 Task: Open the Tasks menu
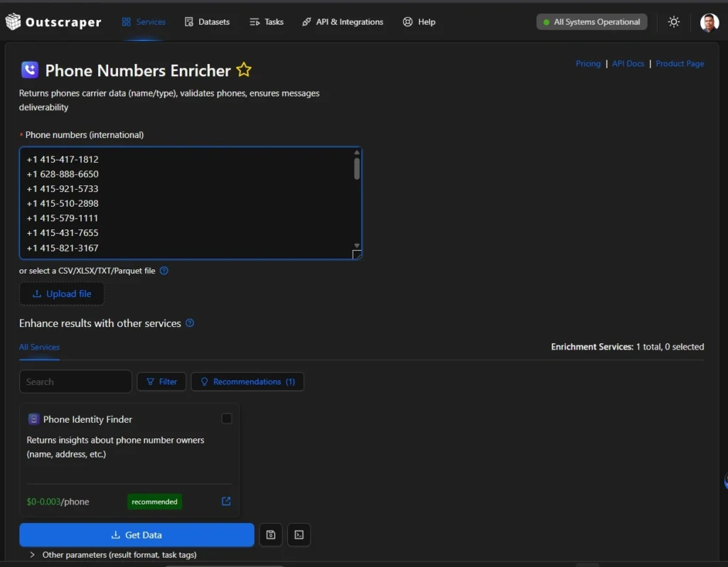pyautogui.click(x=266, y=22)
